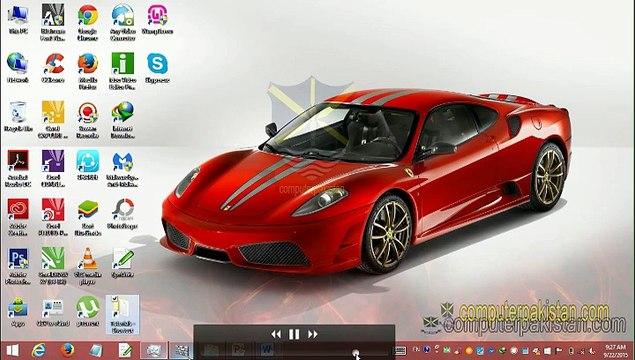This screenshot has height=360, width=635.
Task: Open Internet Explorer from the taskbar
Action: [x=39, y=350]
